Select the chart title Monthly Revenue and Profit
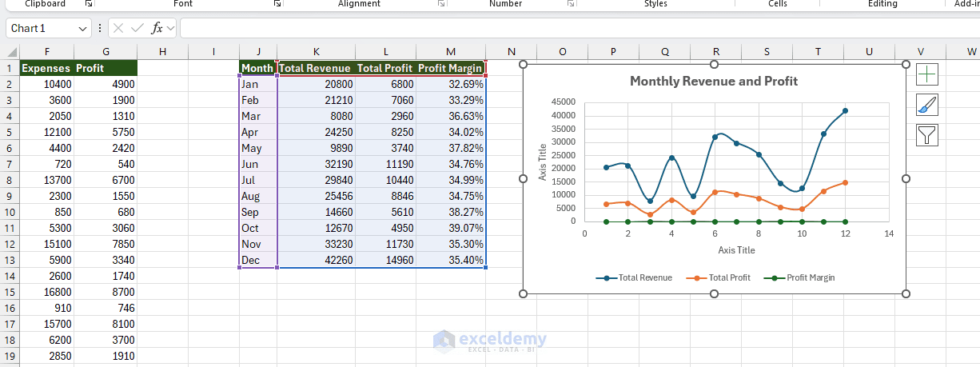 click(714, 81)
